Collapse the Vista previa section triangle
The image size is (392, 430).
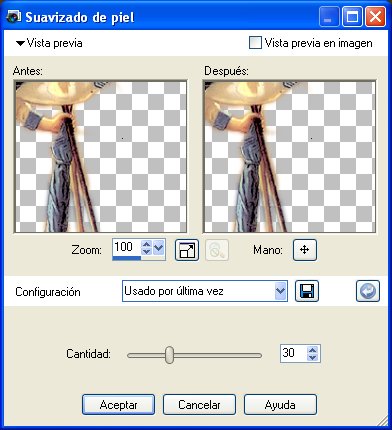coord(20,43)
